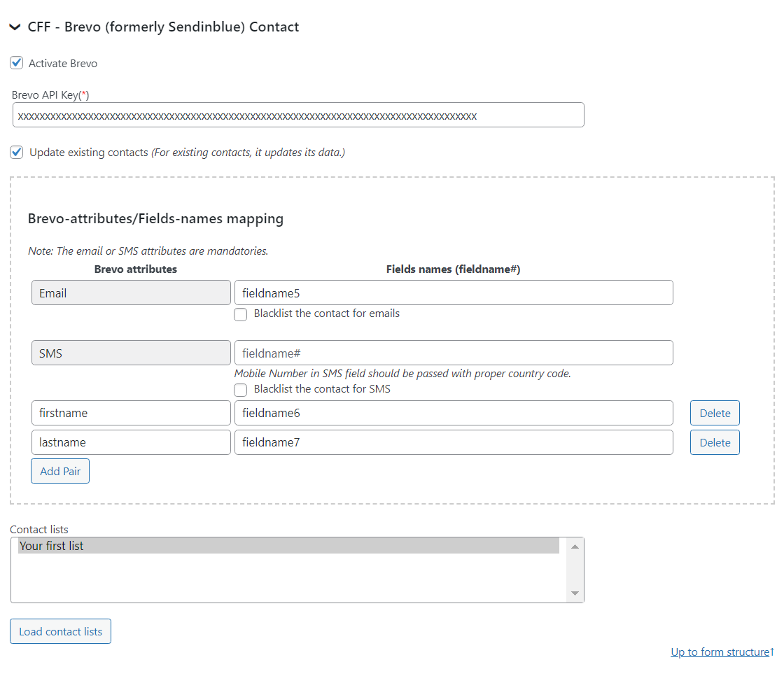Click into the Brevo API Key field
This screenshot has width=784, height=676.
coord(298,115)
